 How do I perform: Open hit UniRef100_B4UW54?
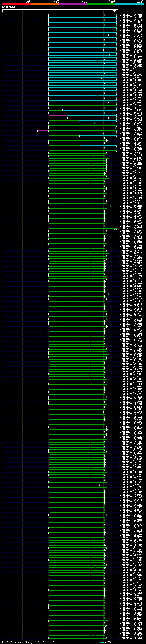131,120
